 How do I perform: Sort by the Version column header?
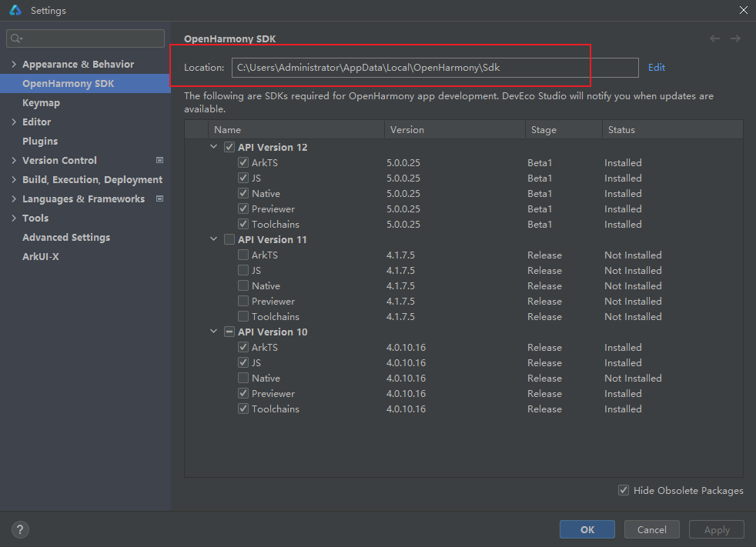(455, 130)
